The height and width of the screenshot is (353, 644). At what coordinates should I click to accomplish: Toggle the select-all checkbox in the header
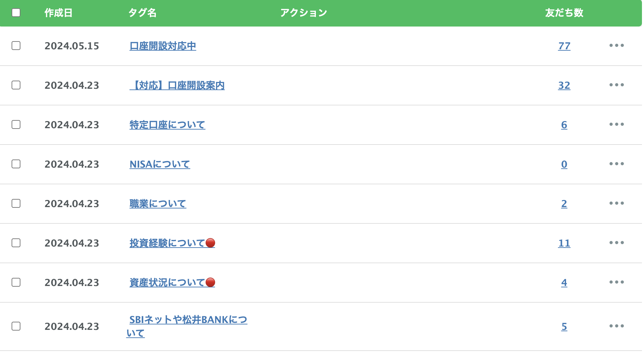click(x=15, y=13)
